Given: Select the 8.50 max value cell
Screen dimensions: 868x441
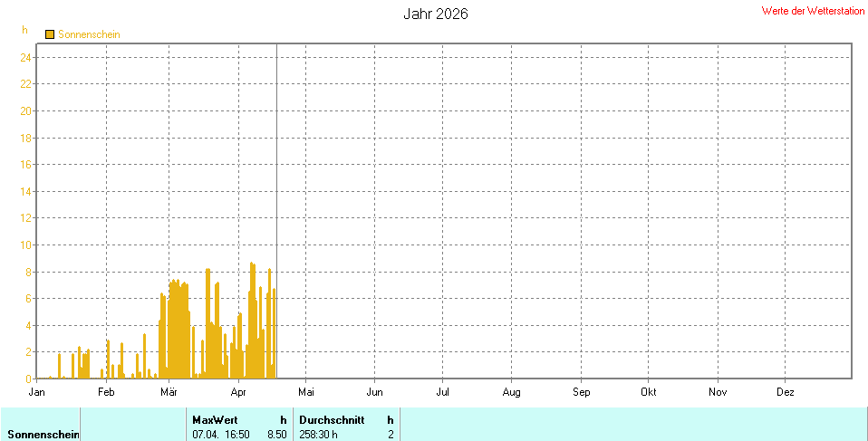Looking at the screenshot, I should click(276, 435).
